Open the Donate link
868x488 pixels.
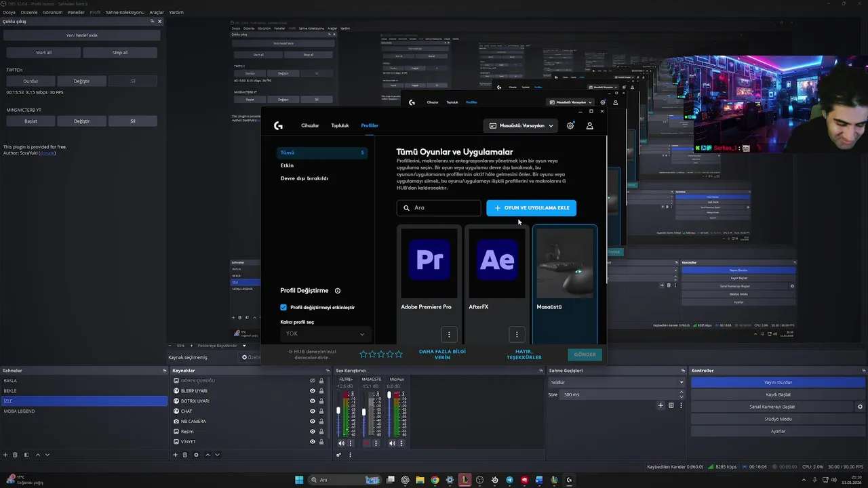tap(47, 153)
